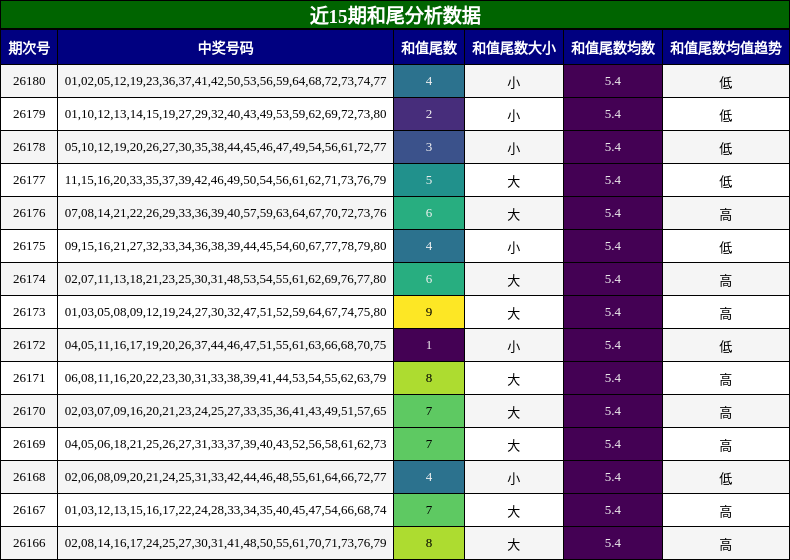Click winning numbers row starting 02,07,11,13
The image size is (790, 560).
tap(226, 279)
